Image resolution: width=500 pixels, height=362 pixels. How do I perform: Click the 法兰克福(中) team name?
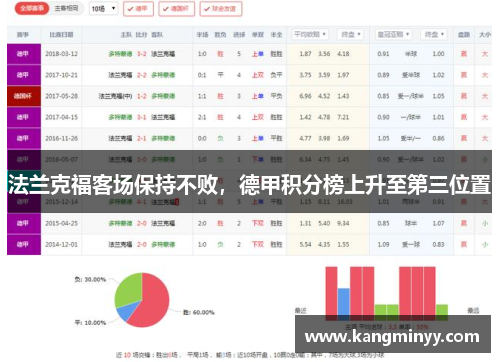[115, 96]
